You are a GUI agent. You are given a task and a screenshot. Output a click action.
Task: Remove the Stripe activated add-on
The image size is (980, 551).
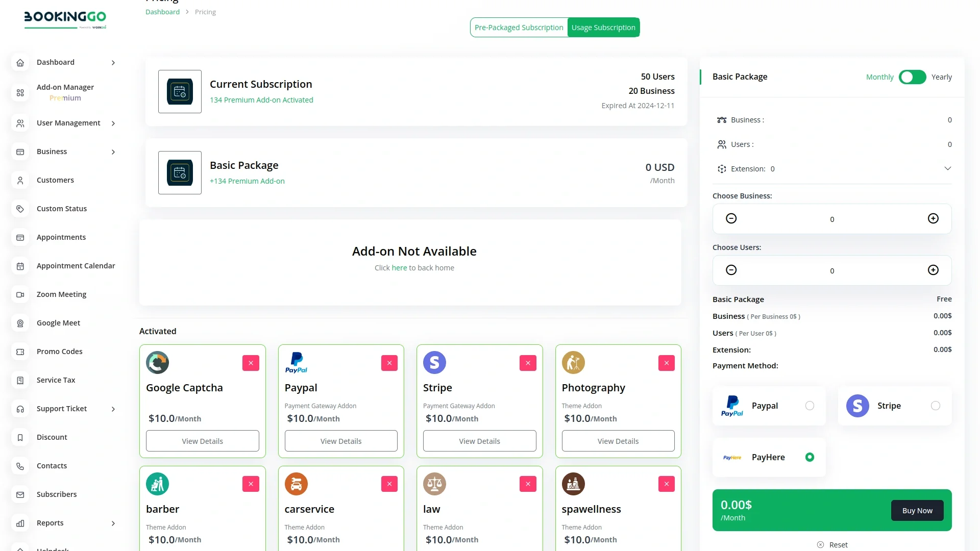pyautogui.click(x=528, y=363)
